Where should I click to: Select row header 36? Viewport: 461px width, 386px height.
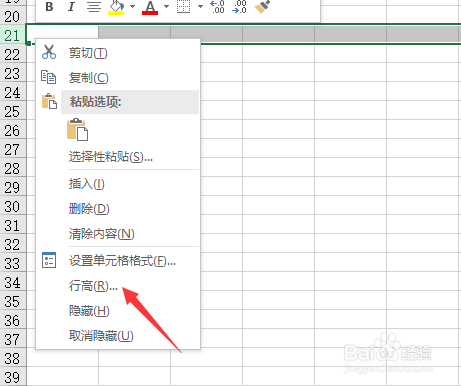13,320
